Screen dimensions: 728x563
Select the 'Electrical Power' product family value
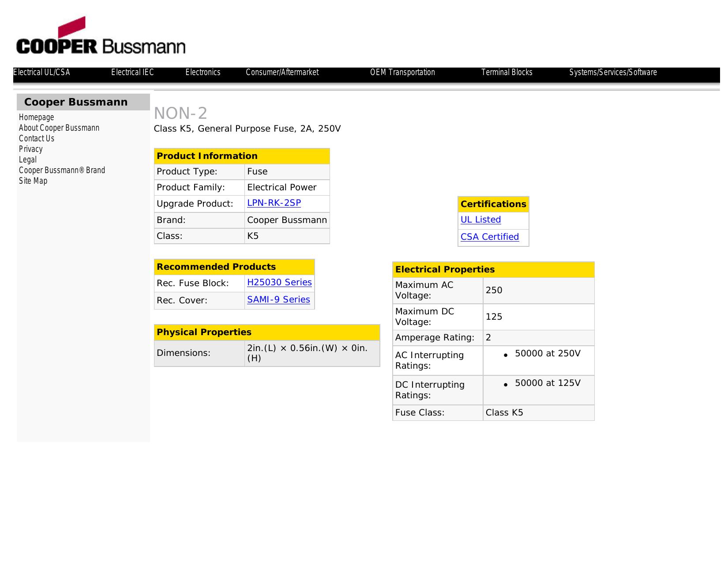pos(282,188)
